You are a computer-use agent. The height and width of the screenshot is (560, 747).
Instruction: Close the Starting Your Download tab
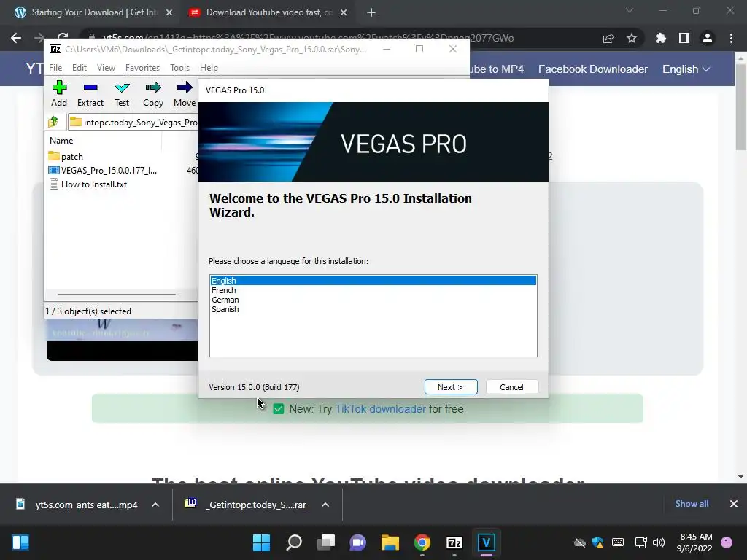click(169, 13)
